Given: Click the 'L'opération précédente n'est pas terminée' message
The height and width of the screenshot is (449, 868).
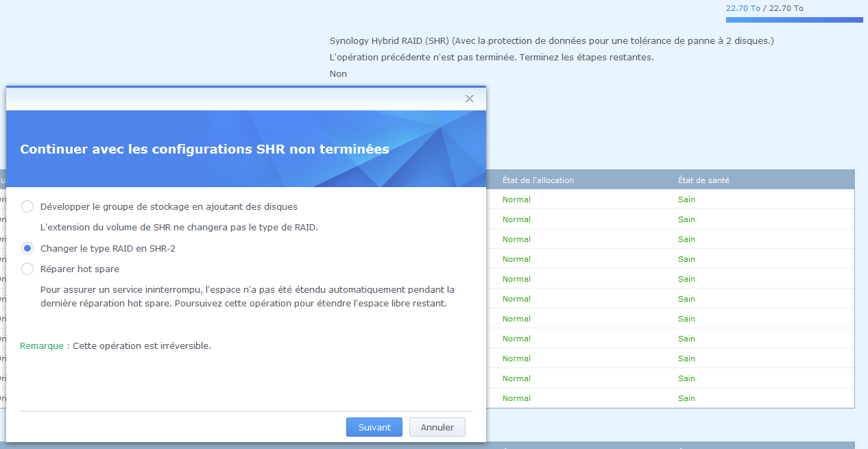Looking at the screenshot, I should pyautogui.click(x=492, y=58).
